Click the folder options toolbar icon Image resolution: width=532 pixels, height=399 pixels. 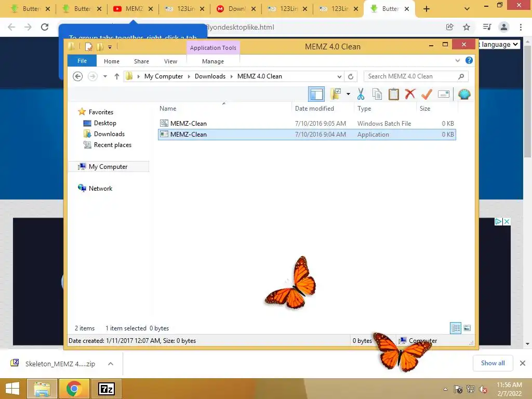click(336, 94)
